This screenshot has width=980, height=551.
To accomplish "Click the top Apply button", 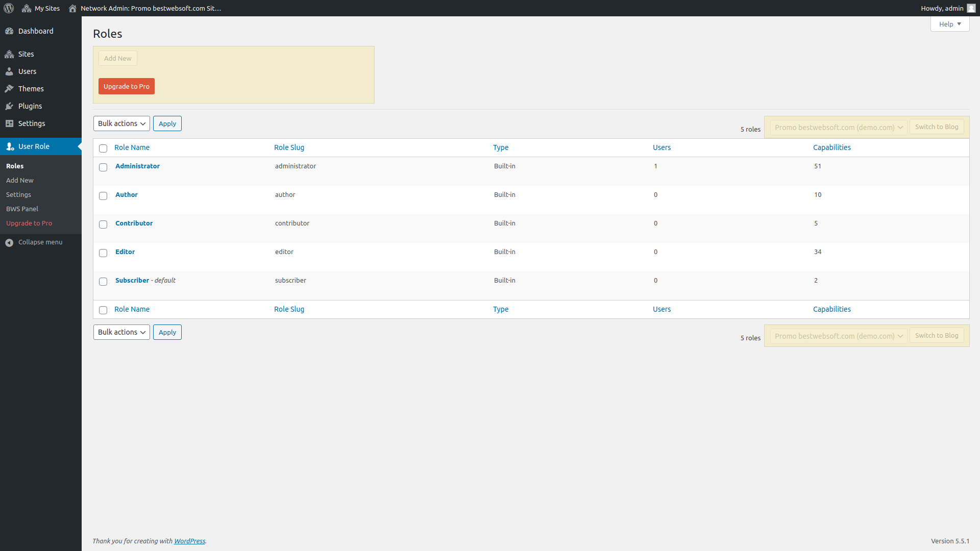I will [x=167, y=123].
